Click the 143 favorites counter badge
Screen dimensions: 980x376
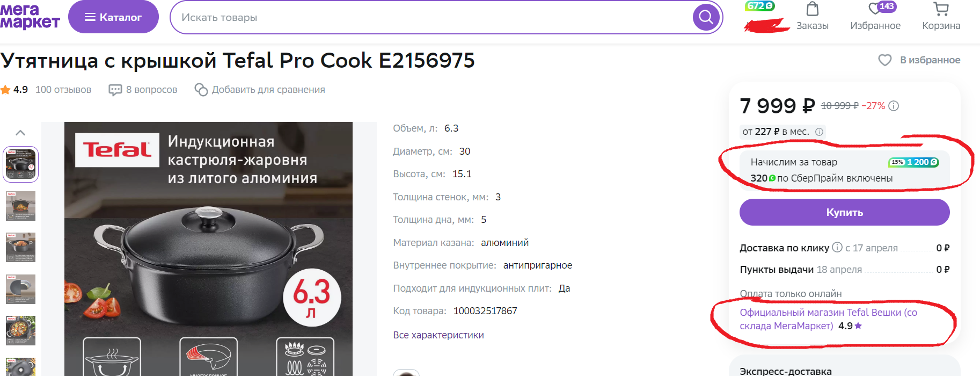(x=887, y=6)
